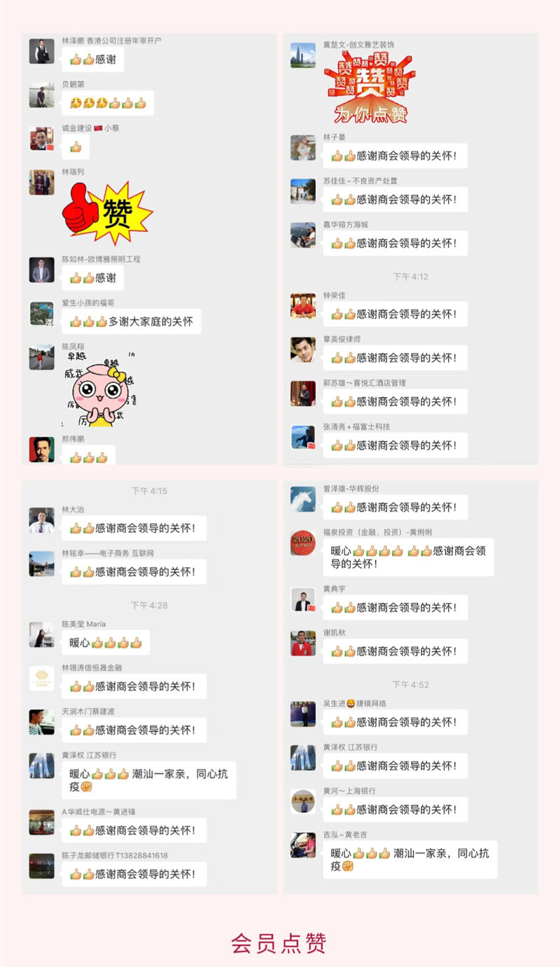This screenshot has height=967, width=560.
Task: Open the red 2020 avatar of 福泉投资
Action: [x=303, y=543]
